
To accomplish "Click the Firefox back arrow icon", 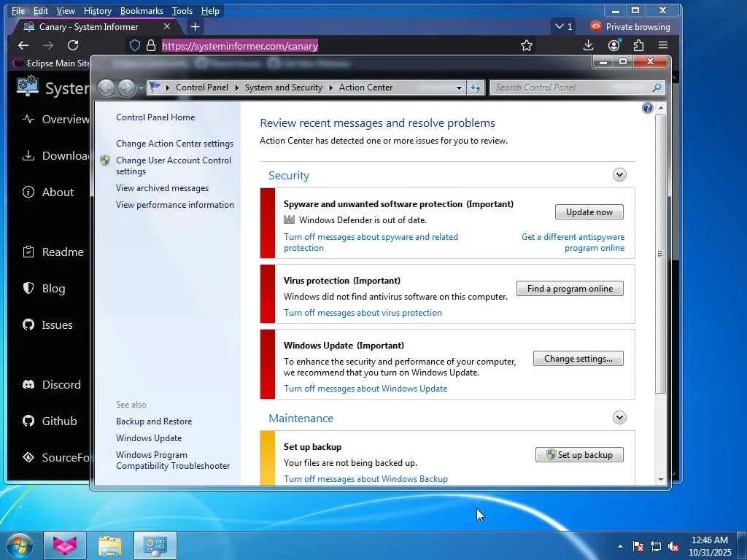I will point(23,45).
